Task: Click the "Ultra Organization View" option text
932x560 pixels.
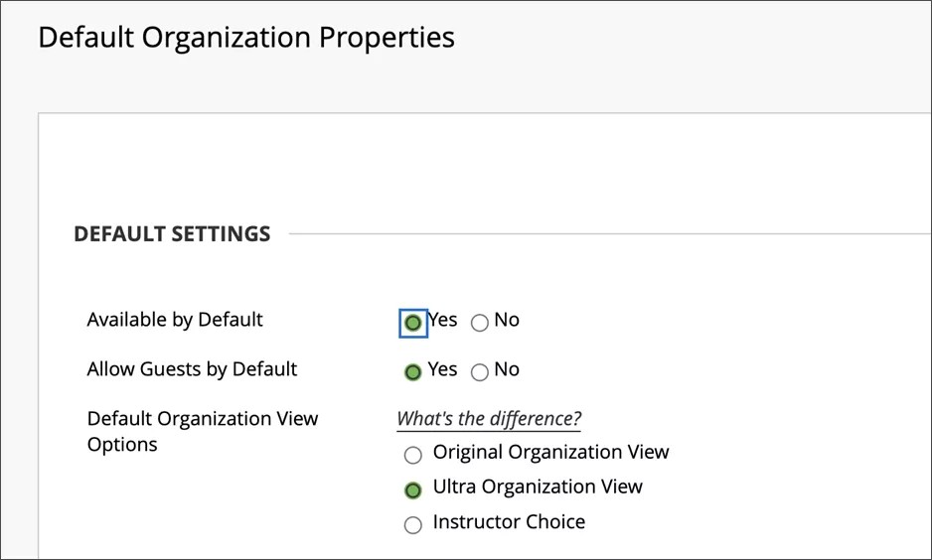Action: pyautogui.click(x=538, y=487)
